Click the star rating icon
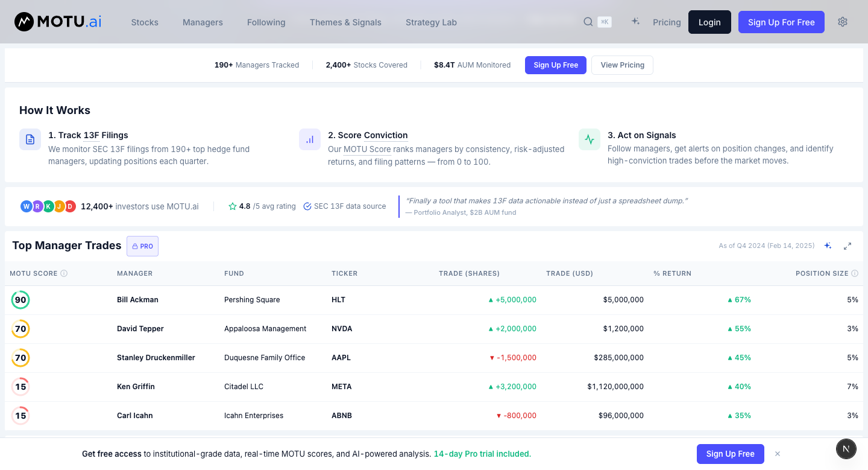The width and height of the screenshot is (868, 470). [x=233, y=206]
